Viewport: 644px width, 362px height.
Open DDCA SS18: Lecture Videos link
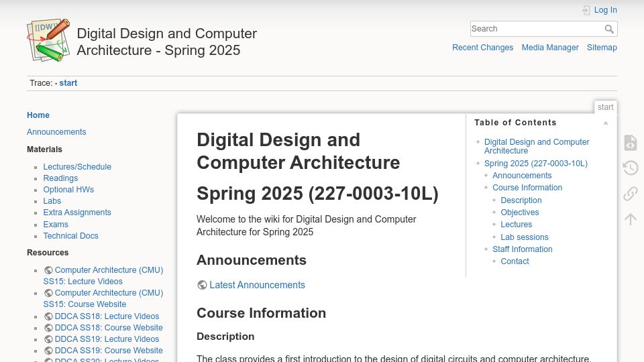point(107,316)
